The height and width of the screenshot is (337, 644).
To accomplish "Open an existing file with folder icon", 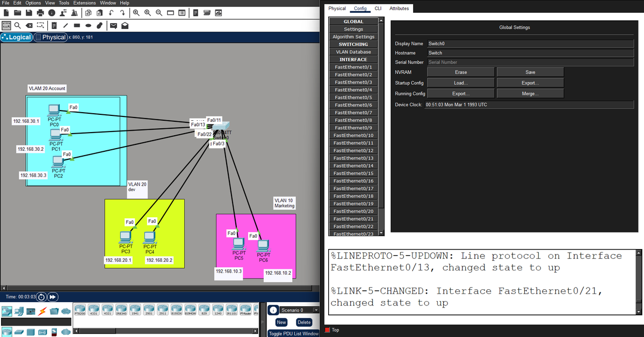I will pos(17,13).
